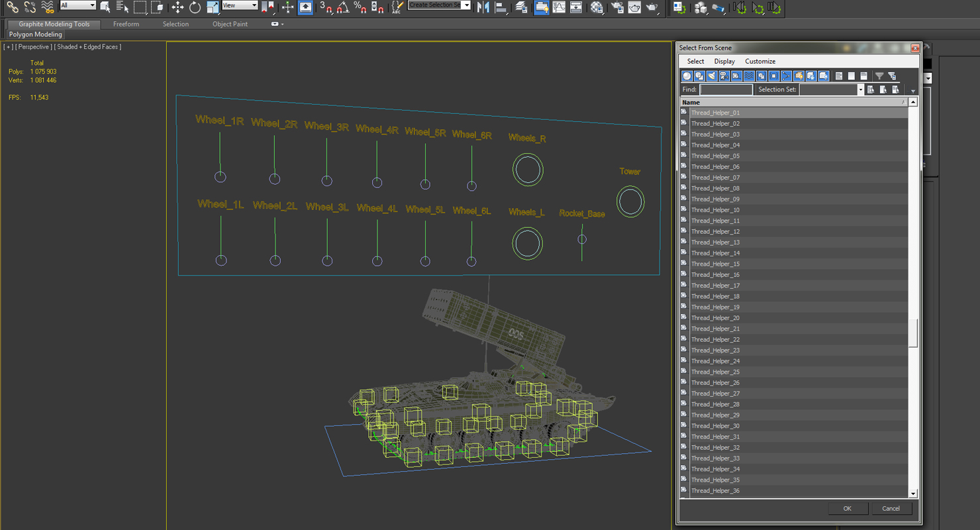This screenshot has height=530, width=980.
Task: Click the Align tool icon
Action: (x=501, y=7)
